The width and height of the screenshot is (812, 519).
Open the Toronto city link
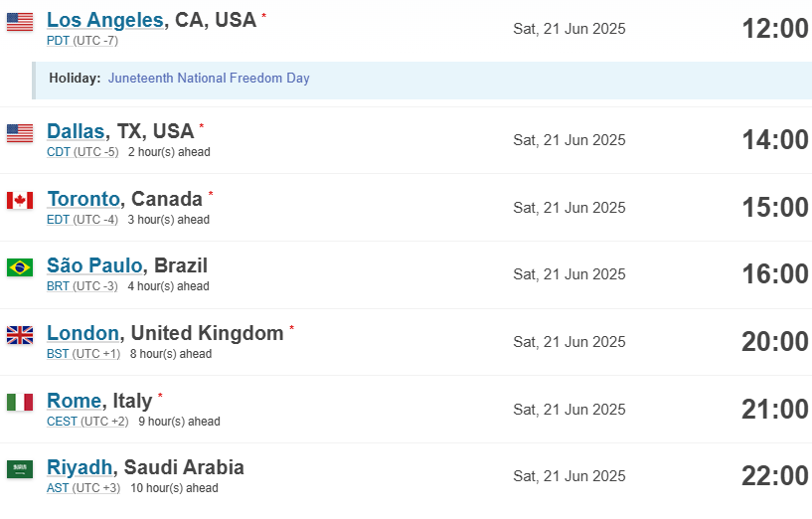83,199
